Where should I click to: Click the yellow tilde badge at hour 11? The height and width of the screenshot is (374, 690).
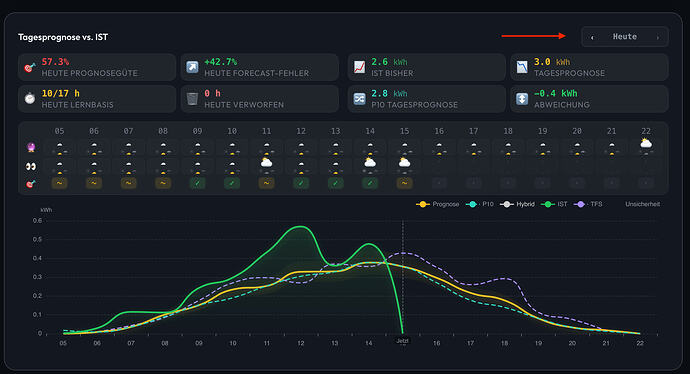tap(266, 183)
